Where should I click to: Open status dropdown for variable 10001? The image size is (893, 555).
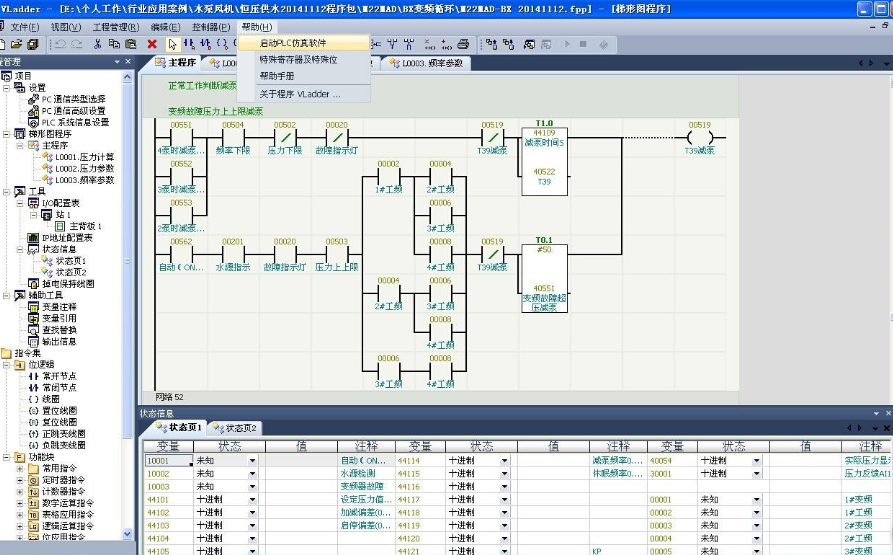253,461
